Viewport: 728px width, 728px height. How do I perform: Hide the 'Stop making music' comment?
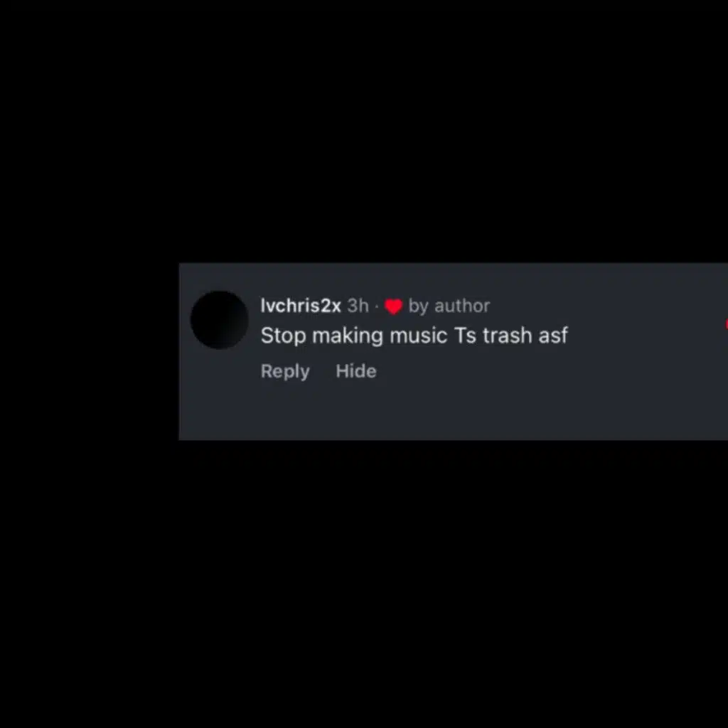356,371
